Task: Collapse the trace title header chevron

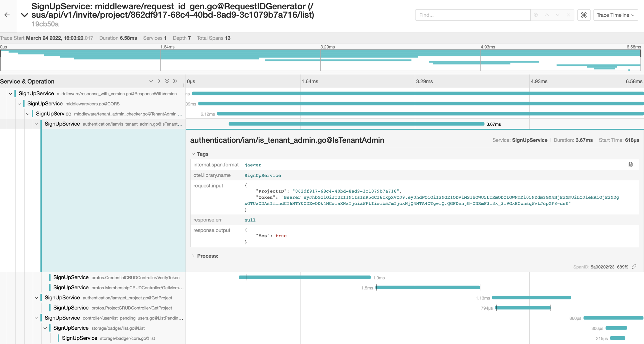Action: (x=24, y=15)
